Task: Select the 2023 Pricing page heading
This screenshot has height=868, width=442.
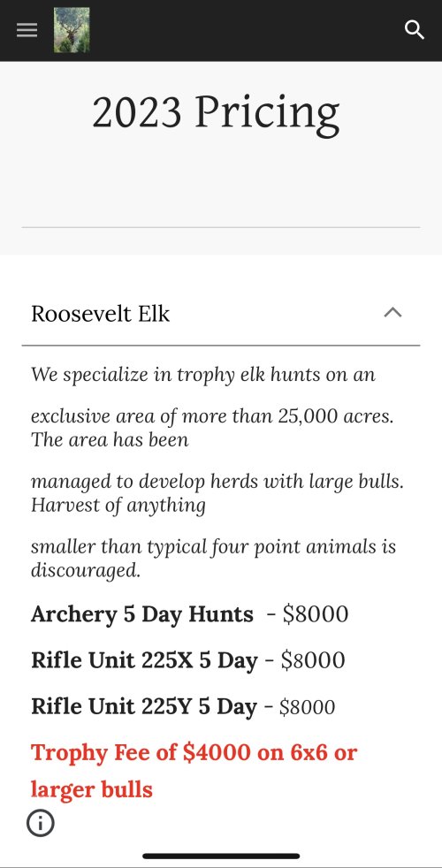Action: pyautogui.click(x=216, y=112)
